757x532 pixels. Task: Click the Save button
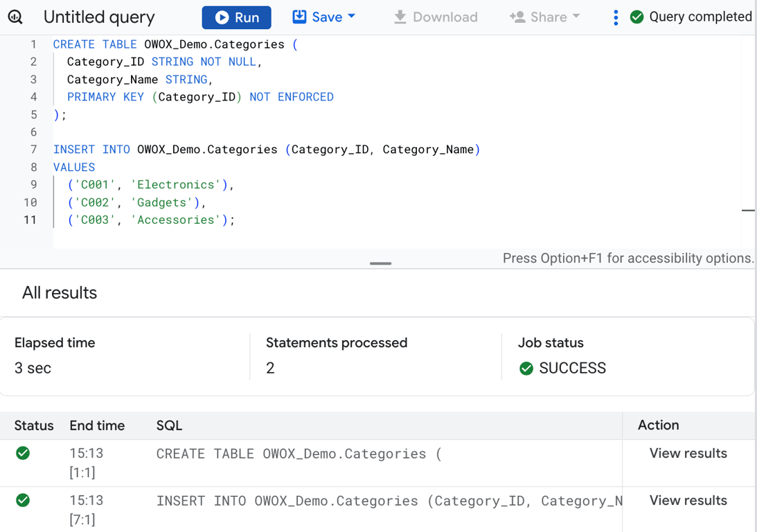pyautogui.click(x=318, y=17)
